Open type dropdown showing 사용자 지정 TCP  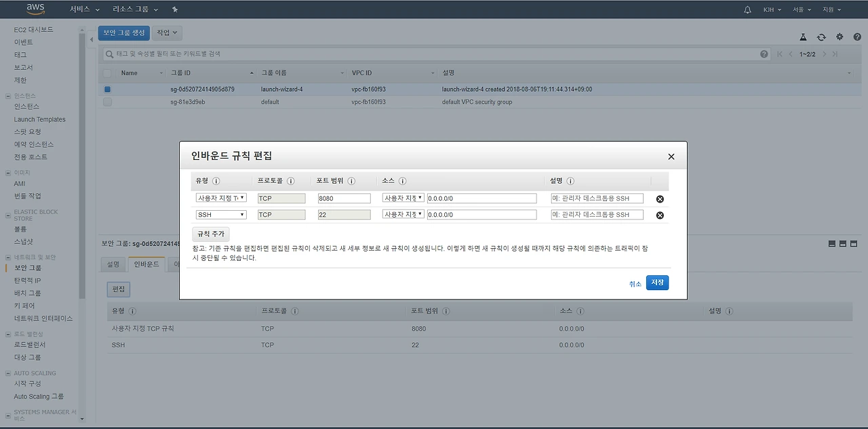(x=220, y=198)
